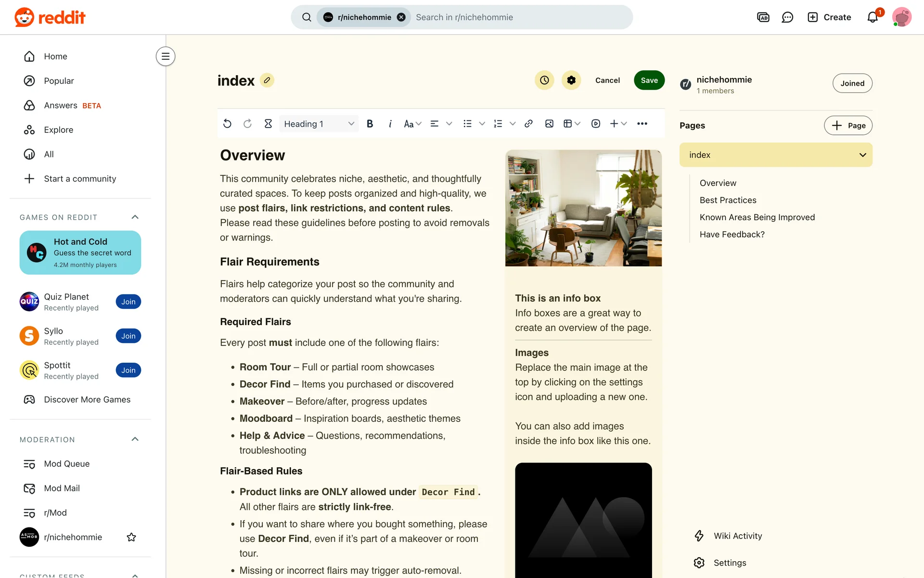Click the Search in r/nichehommie field
Image resolution: width=924 pixels, height=578 pixels.
coord(520,17)
